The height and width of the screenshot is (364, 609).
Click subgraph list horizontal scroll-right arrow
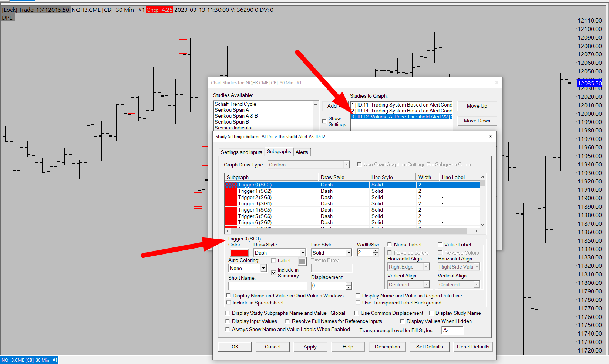(477, 231)
